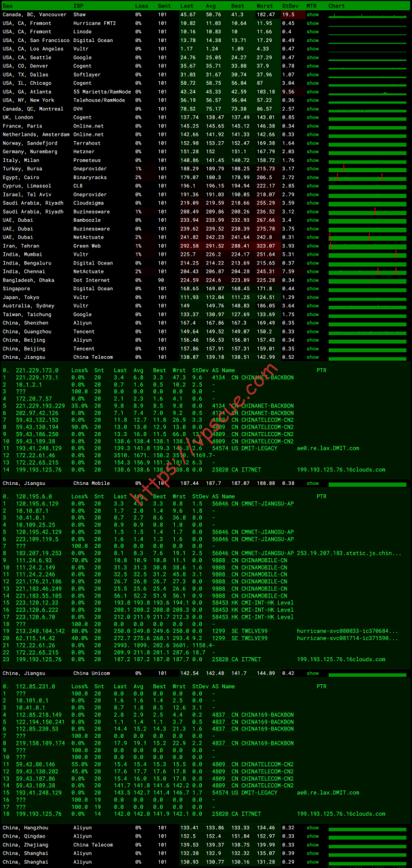Viewport: 412px width, 868px height.
Task: Show MTR for Dallas Softlayer row
Action: (312, 75)
